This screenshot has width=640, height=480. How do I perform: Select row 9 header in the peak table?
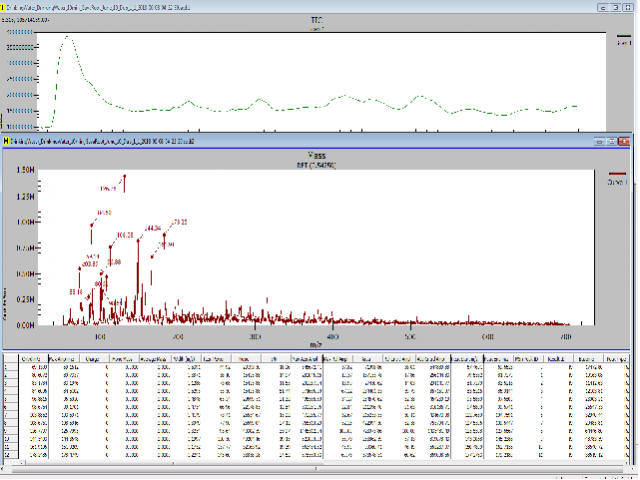11,431
